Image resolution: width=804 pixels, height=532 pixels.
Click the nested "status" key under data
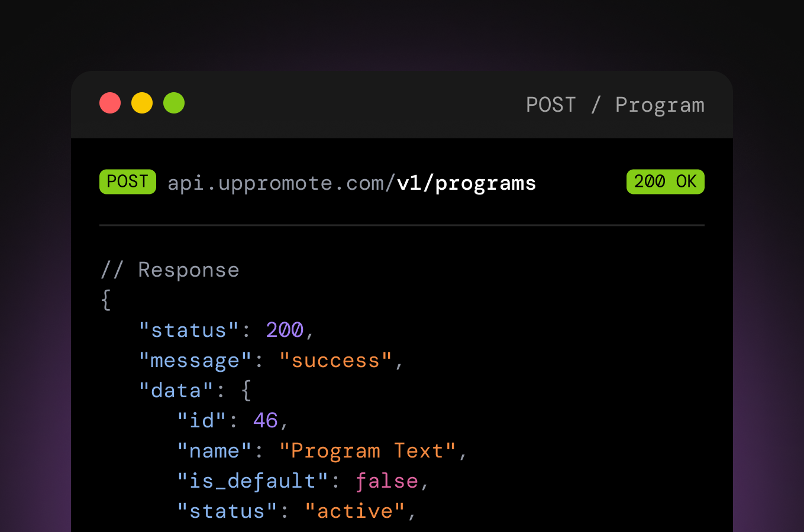click(x=227, y=511)
